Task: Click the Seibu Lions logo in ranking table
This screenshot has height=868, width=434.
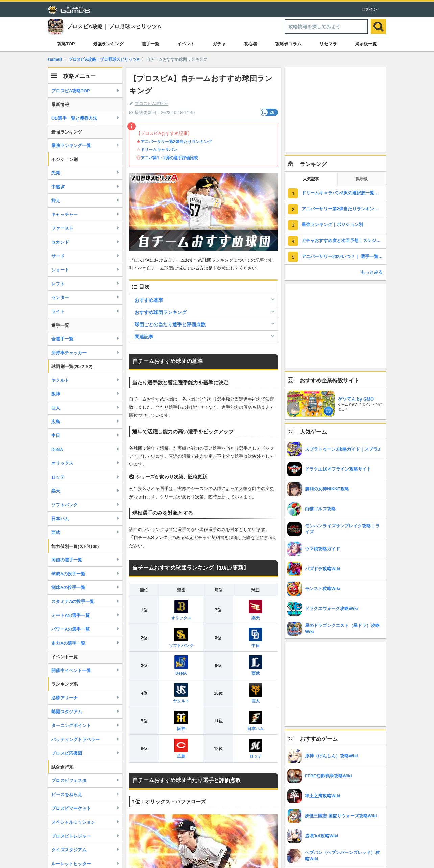Action: pyautogui.click(x=256, y=662)
